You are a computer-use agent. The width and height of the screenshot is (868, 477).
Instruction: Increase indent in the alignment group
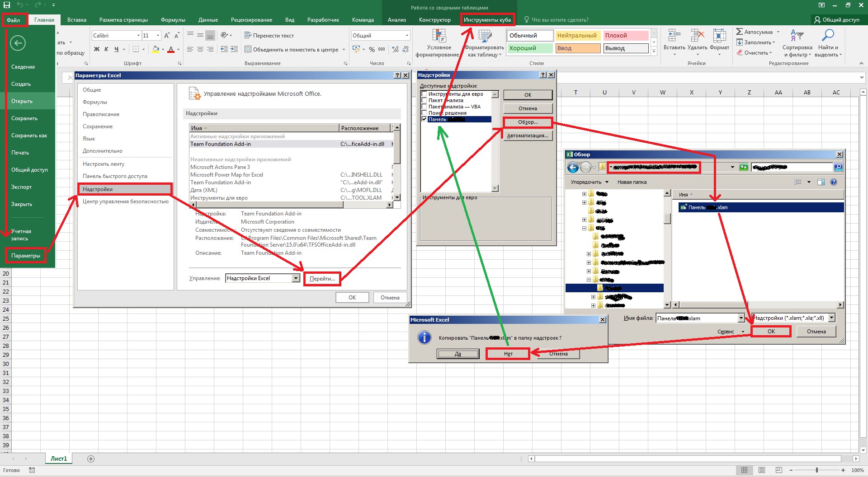click(x=234, y=49)
